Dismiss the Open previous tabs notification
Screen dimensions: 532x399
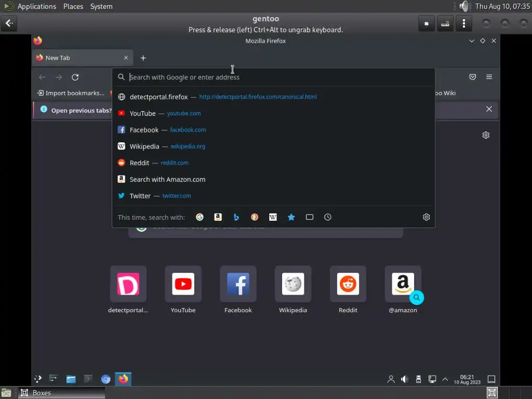pyautogui.click(x=489, y=109)
